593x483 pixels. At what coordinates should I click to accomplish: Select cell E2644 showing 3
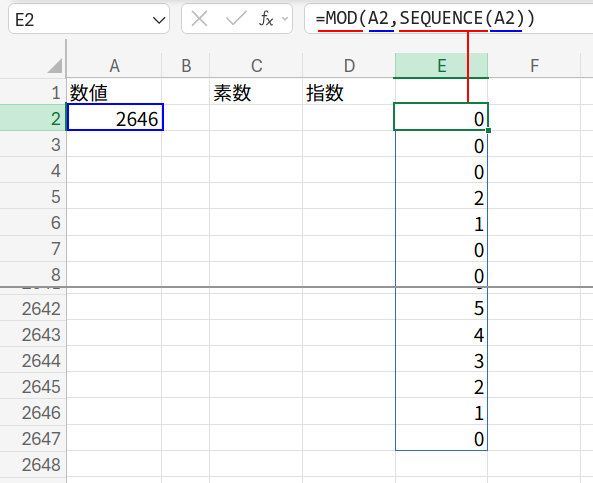coord(441,360)
